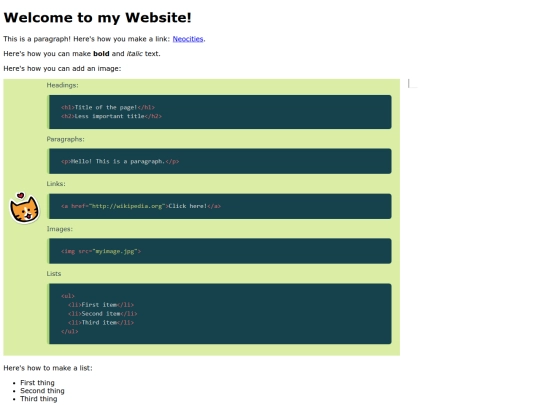Click the broken image placeholder beside tutorial
The width and height of the screenshot is (540, 405).
point(413,83)
